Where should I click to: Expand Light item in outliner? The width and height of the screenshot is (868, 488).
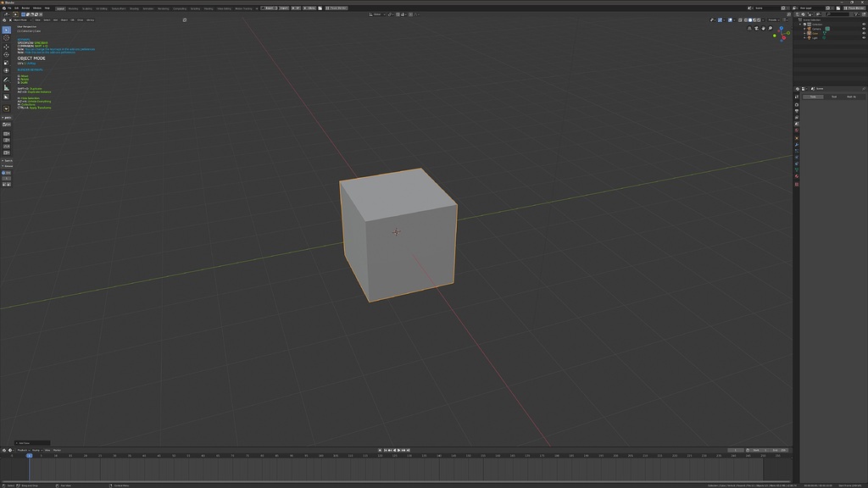pyautogui.click(x=804, y=37)
